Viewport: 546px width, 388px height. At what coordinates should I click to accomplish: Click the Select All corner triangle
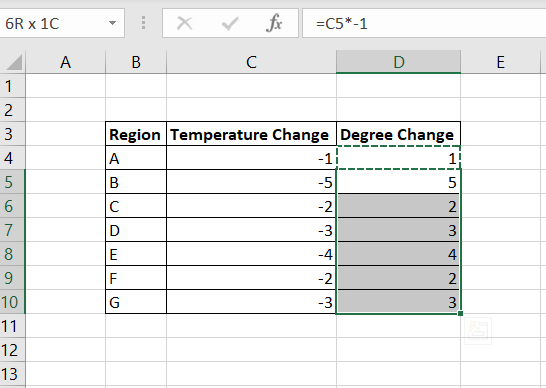13,62
